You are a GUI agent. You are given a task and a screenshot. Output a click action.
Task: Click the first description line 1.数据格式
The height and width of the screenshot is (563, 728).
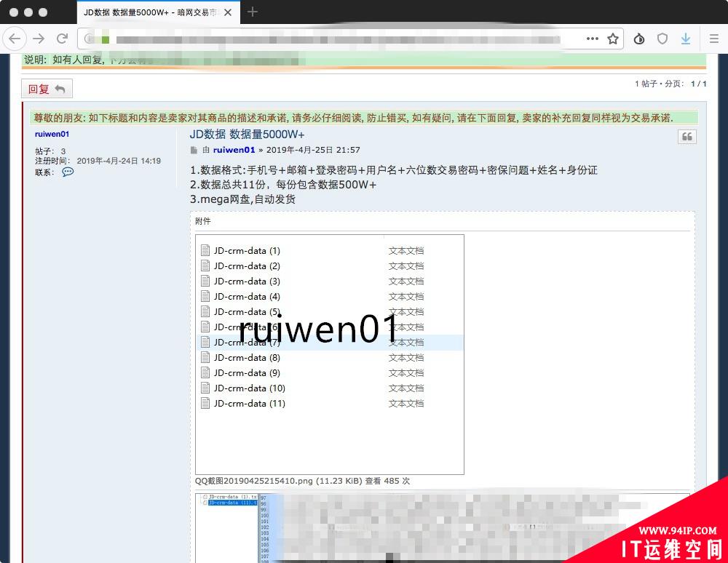(394, 170)
